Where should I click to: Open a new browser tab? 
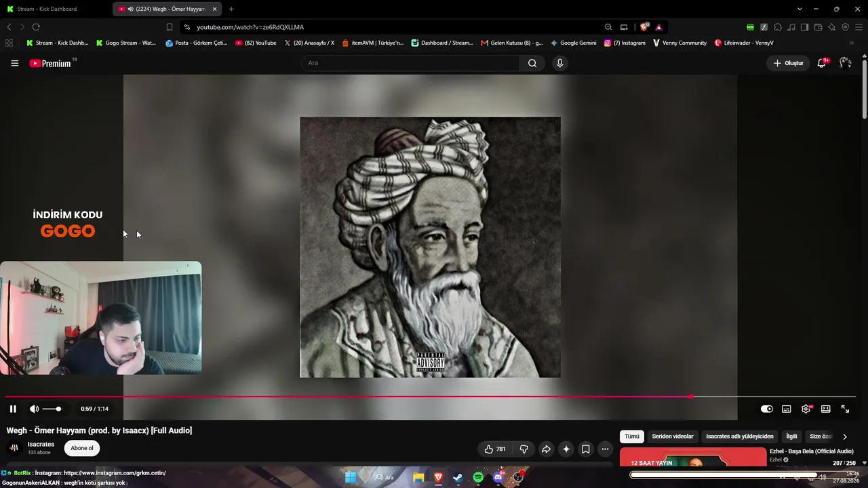(x=231, y=9)
